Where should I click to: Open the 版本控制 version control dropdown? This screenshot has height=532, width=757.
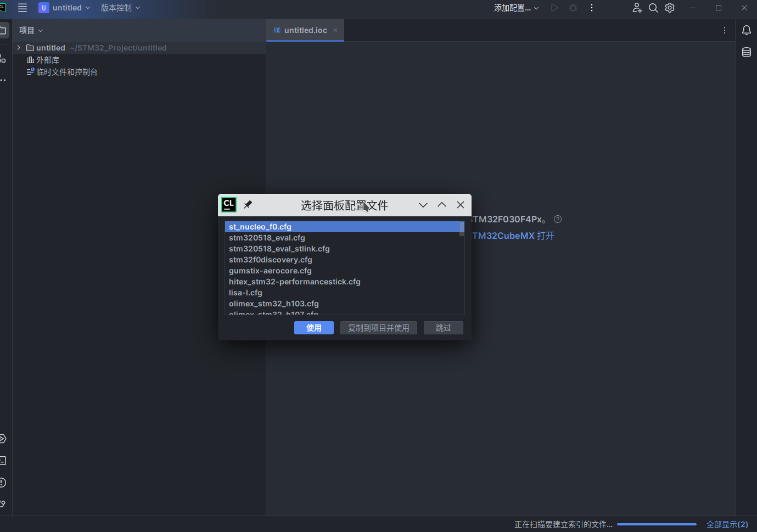coord(120,8)
